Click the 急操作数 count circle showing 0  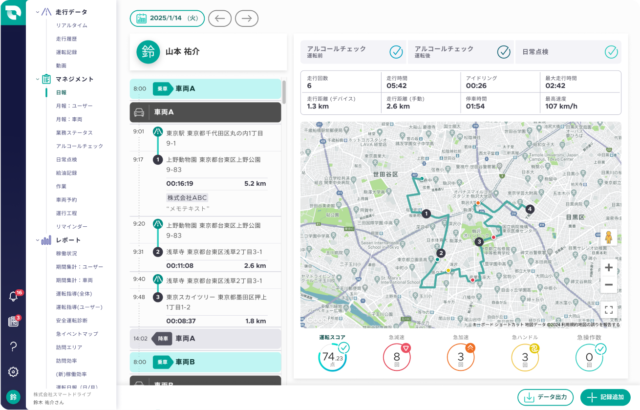pyautogui.click(x=589, y=357)
